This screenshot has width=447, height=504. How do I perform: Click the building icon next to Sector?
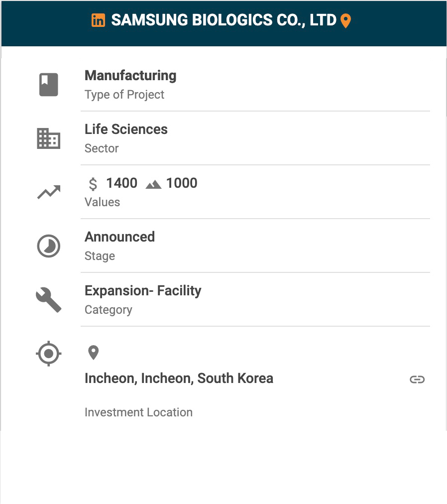[x=48, y=138]
